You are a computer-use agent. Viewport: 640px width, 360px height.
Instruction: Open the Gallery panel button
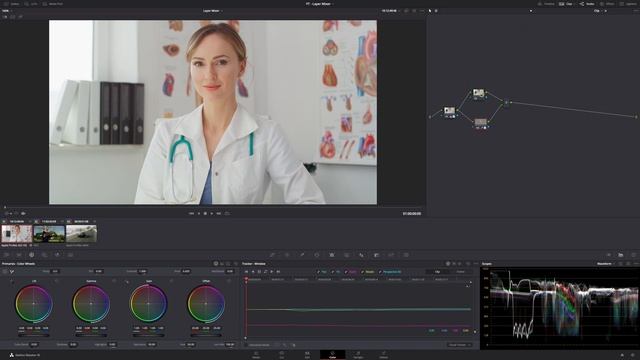pyautogui.click(x=11, y=4)
